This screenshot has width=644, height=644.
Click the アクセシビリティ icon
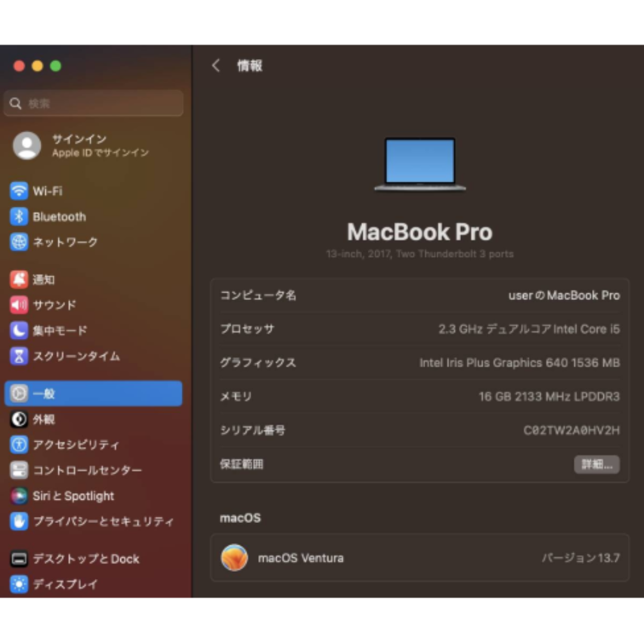click(19, 444)
